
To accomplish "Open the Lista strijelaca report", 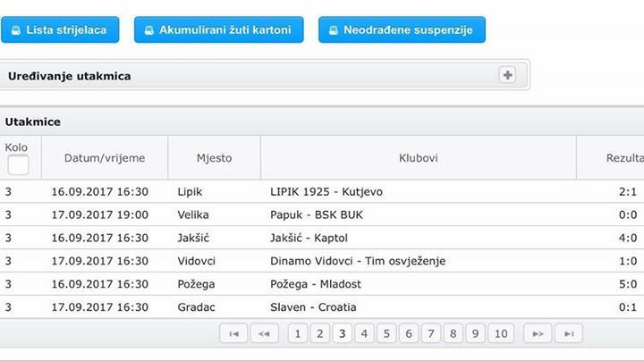I will [60, 29].
